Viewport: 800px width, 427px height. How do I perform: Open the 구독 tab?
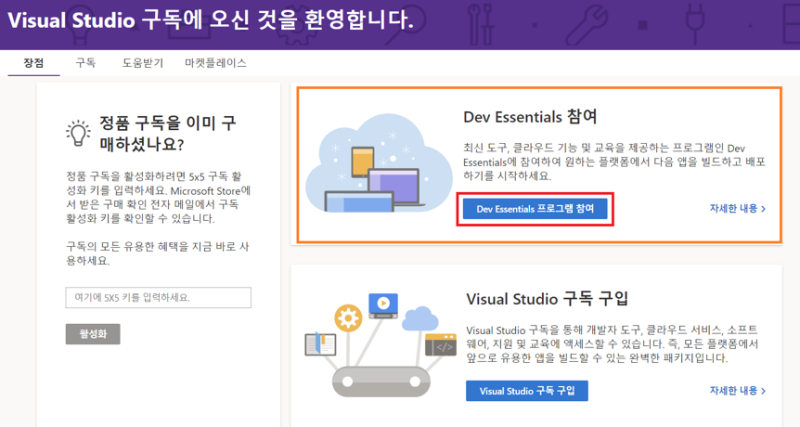(85, 63)
